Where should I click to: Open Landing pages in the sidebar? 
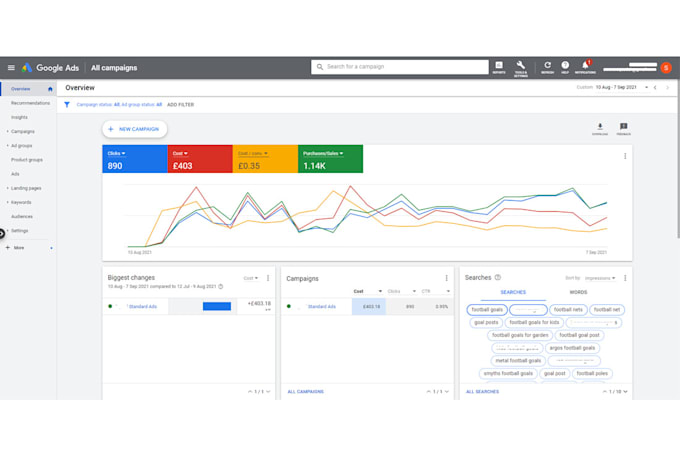(26, 188)
